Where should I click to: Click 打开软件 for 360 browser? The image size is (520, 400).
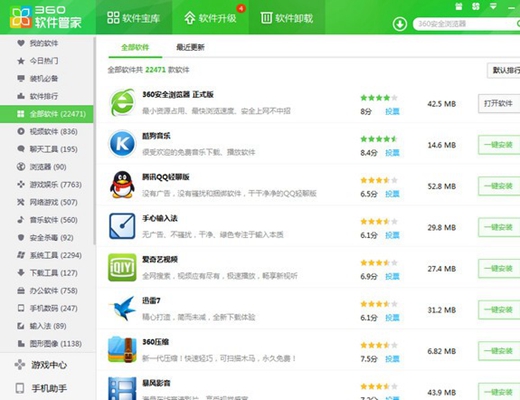point(499,104)
